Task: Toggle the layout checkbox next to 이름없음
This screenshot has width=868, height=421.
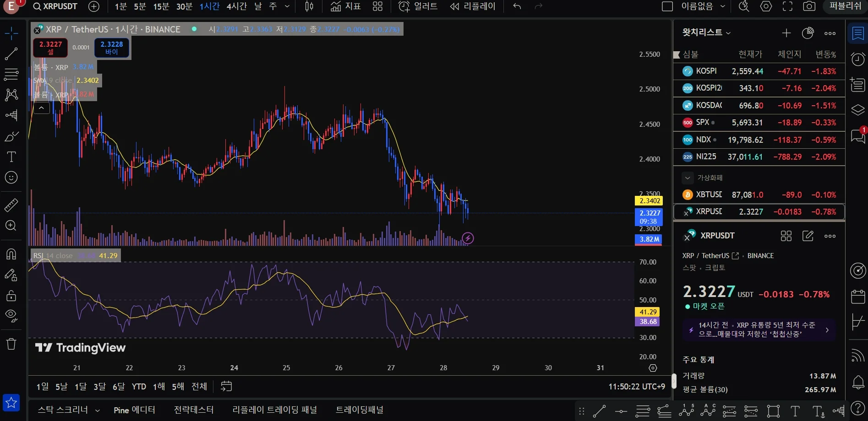Action: click(667, 6)
